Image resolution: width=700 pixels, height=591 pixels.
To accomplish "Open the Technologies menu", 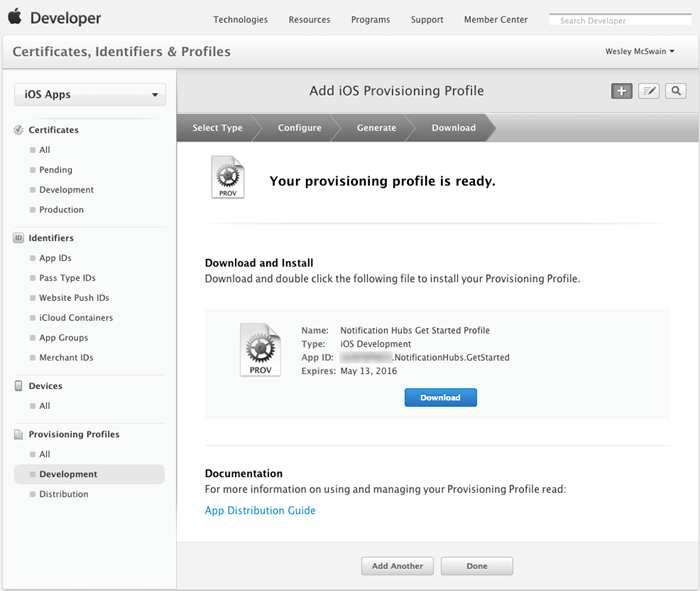I will (x=240, y=20).
